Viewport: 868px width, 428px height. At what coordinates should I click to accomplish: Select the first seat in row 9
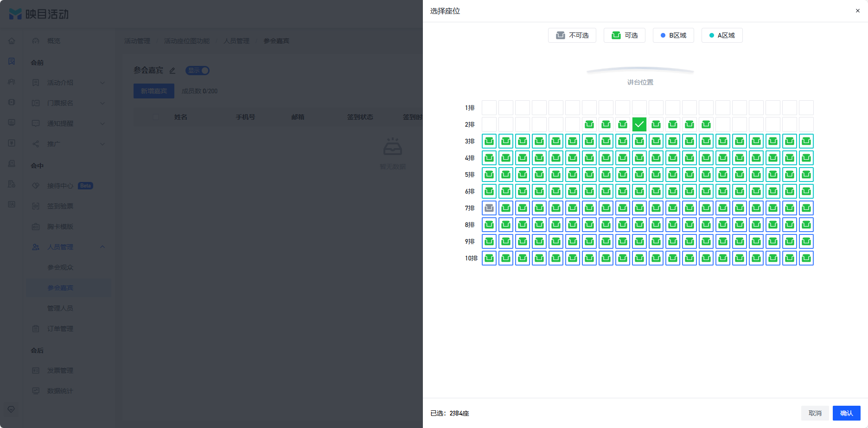[x=489, y=241]
